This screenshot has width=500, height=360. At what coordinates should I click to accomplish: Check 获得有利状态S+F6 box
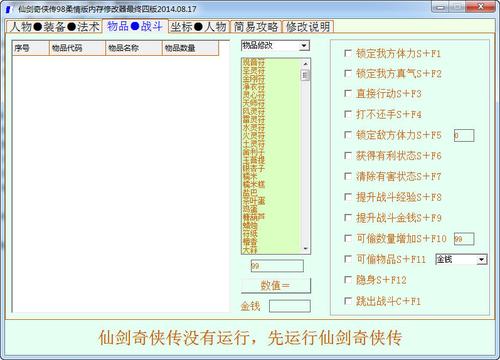pyautogui.click(x=348, y=156)
